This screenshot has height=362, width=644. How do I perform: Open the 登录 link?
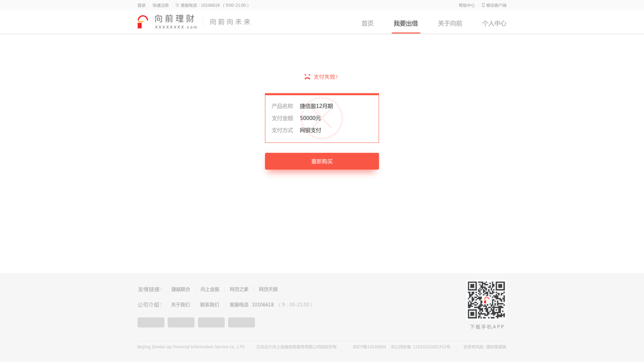coord(141,5)
